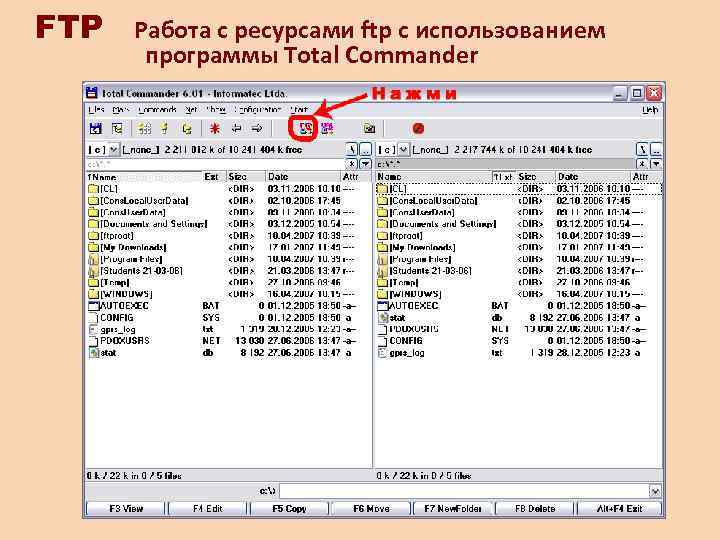The width and height of the screenshot is (720, 540).
Task: Click the left panel parent directory button
Action: (x=365, y=150)
